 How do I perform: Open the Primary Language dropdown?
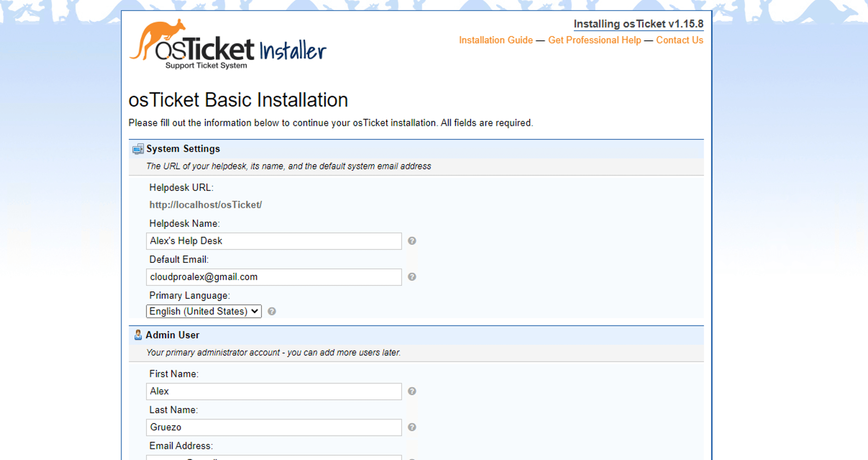click(204, 311)
